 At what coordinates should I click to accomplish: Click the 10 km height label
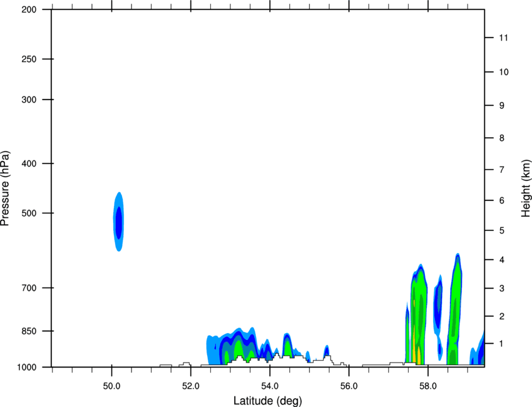tap(503, 72)
